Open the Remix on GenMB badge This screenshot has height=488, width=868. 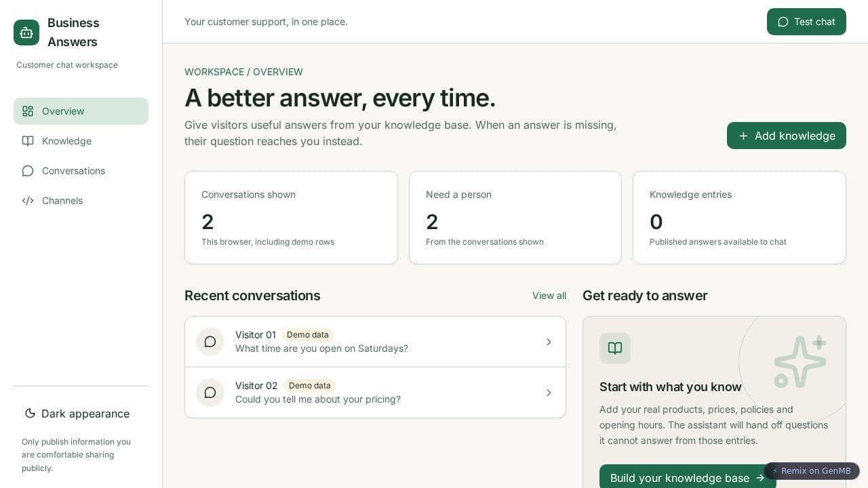(x=812, y=471)
